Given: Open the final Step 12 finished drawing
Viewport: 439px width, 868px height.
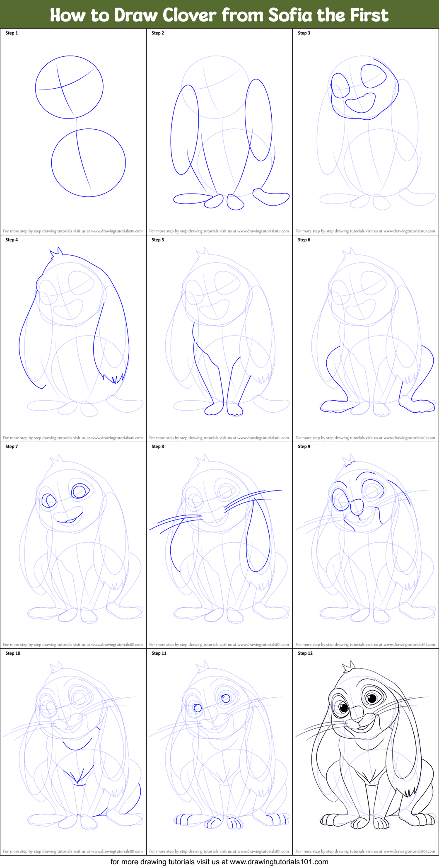Looking at the screenshot, I should coord(366,752).
